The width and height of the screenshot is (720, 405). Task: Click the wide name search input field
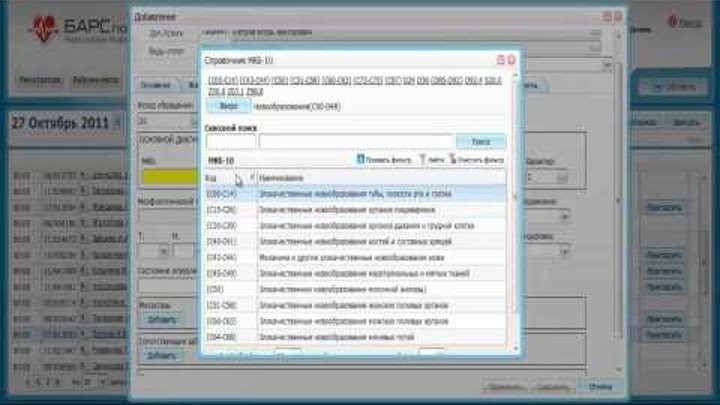(356, 142)
